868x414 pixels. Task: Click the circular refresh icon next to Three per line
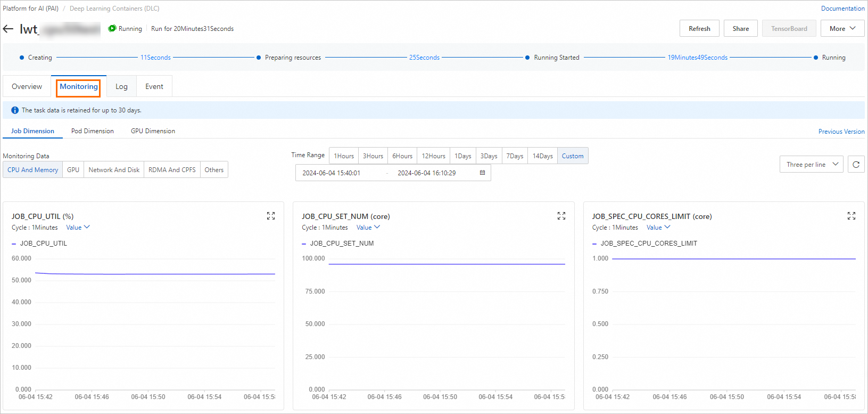pos(856,165)
